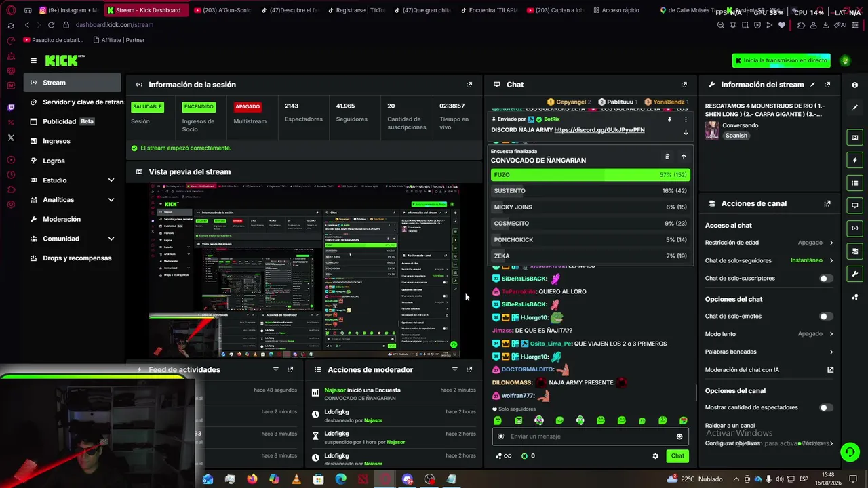Pop out the Acciones de canal panel
The image size is (868, 488).
[827, 203]
